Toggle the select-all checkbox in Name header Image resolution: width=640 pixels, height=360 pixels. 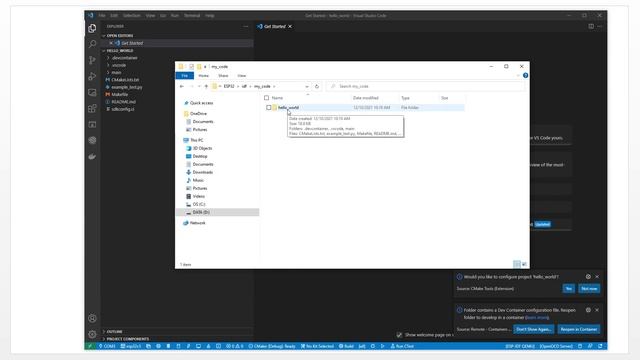[267, 98]
